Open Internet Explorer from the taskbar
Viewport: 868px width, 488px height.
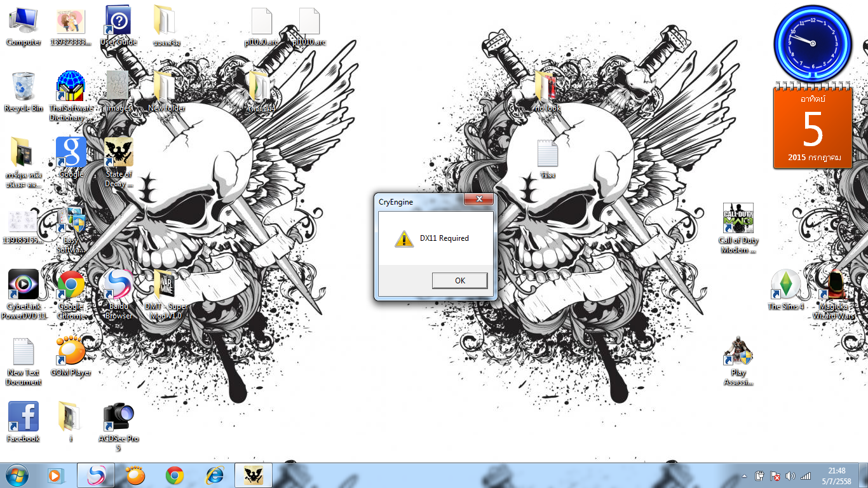[x=214, y=475]
